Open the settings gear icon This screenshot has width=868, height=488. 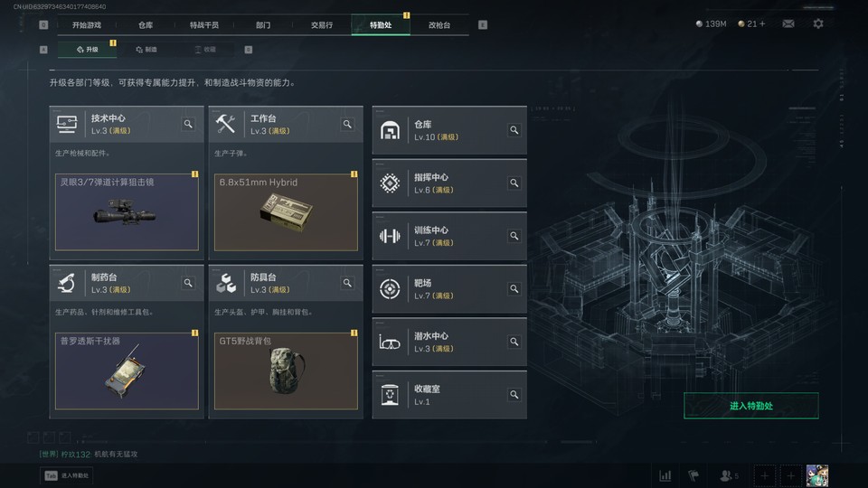(x=818, y=23)
